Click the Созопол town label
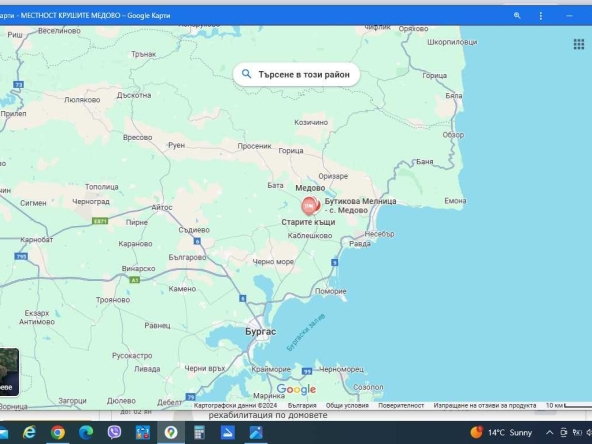The width and height of the screenshot is (592, 444). point(368,387)
